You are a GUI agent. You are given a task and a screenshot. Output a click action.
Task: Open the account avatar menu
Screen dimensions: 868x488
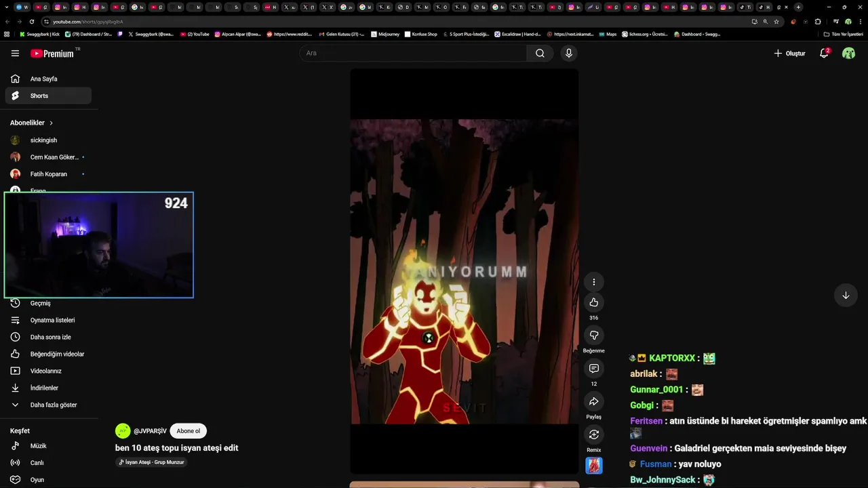(848, 54)
